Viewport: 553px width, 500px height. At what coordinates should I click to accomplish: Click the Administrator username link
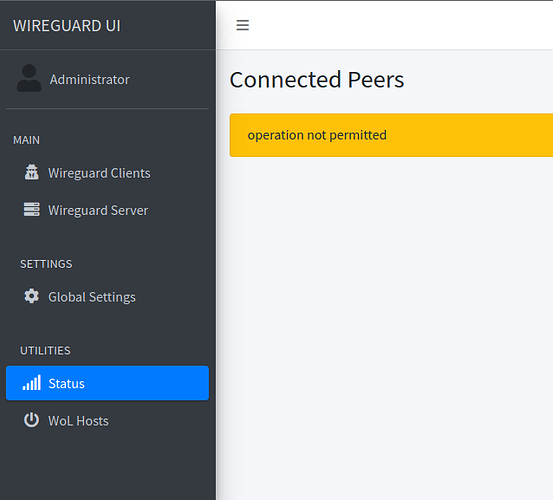(x=90, y=79)
